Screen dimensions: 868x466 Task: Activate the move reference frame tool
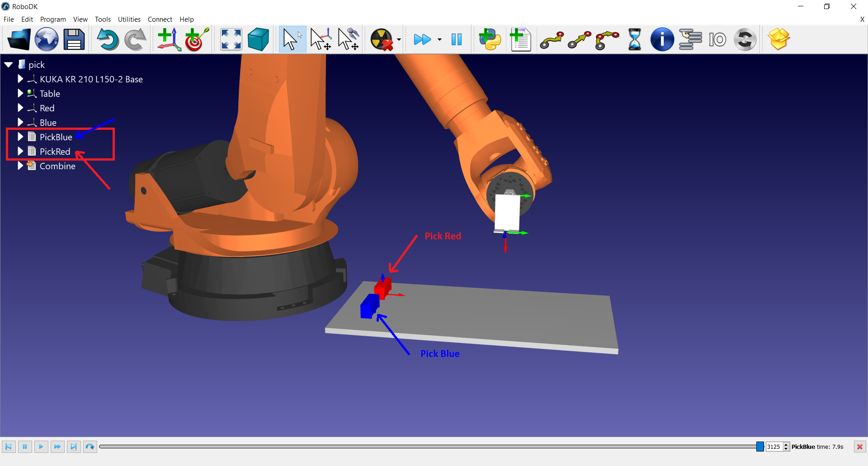click(x=321, y=39)
